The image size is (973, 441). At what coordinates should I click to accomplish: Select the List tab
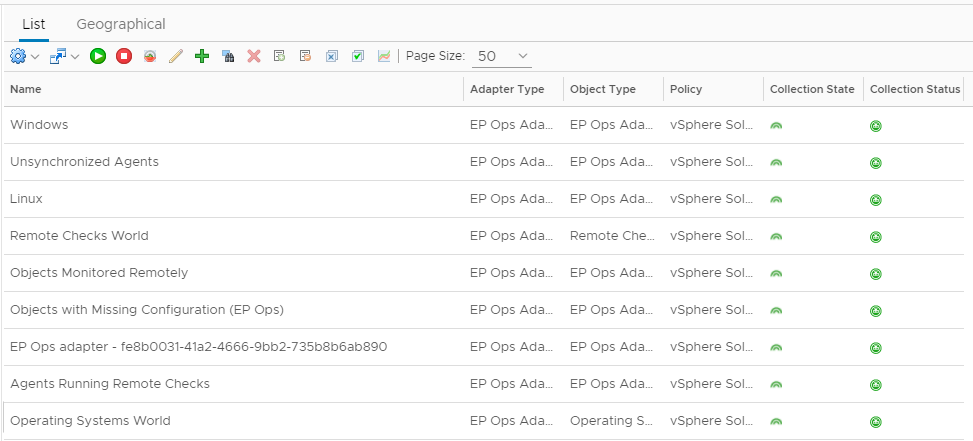[x=34, y=24]
